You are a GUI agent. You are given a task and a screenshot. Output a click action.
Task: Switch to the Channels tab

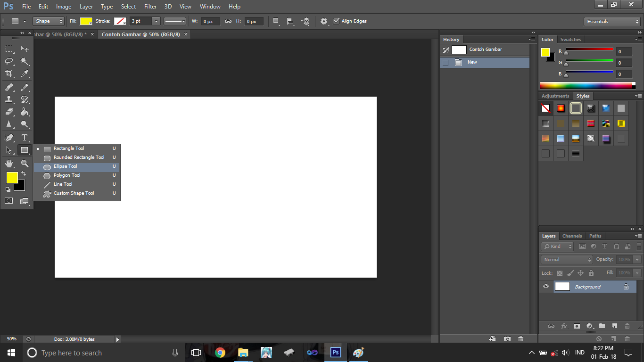tap(572, 236)
